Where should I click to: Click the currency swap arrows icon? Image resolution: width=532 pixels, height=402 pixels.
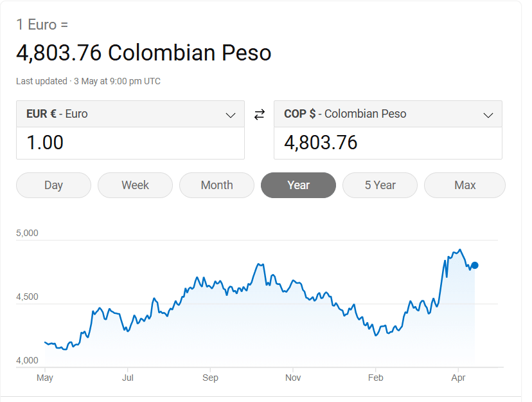point(259,114)
